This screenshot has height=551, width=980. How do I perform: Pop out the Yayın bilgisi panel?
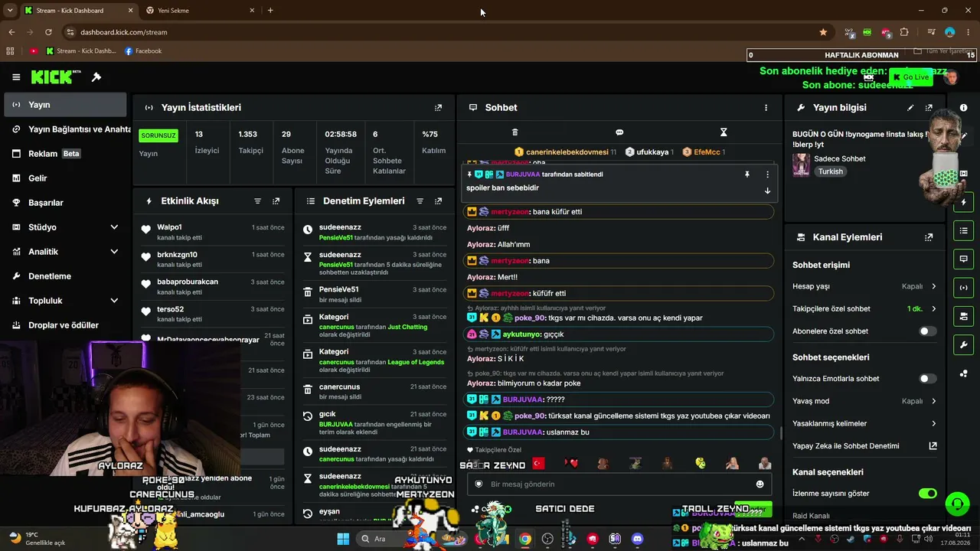[x=929, y=108]
